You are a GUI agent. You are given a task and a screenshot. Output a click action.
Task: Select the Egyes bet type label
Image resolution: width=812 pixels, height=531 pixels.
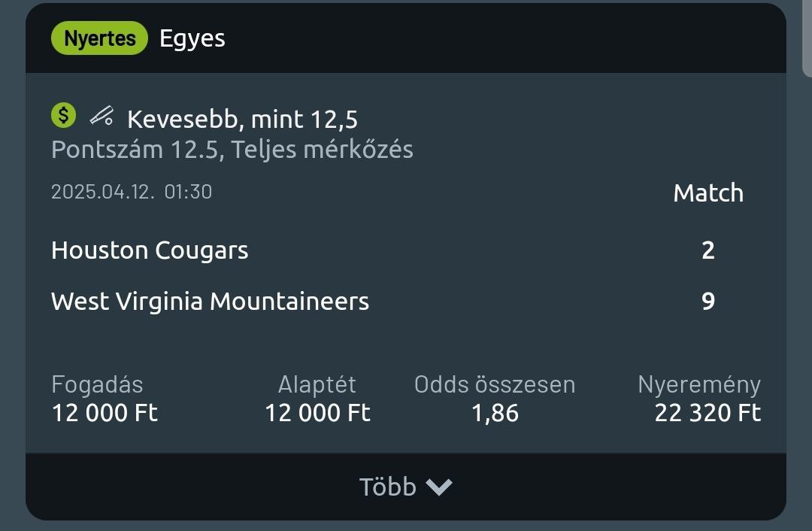pos(192,38)
